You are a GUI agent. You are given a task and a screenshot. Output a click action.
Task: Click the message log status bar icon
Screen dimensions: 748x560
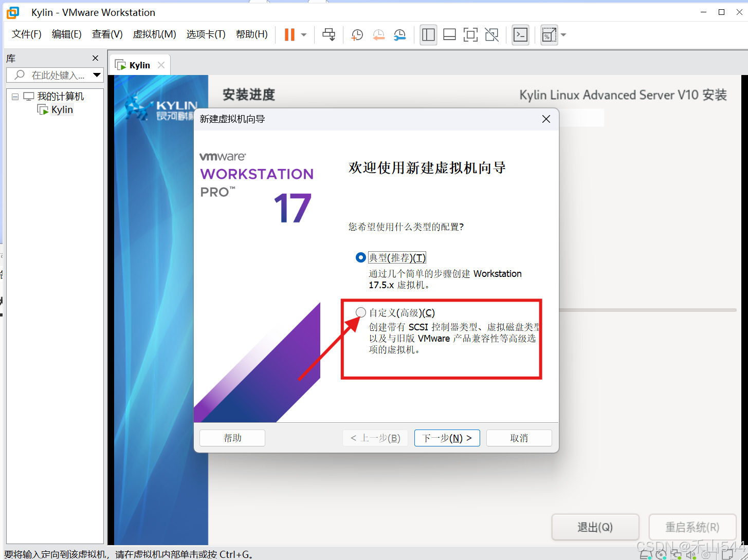pos(727,554)
